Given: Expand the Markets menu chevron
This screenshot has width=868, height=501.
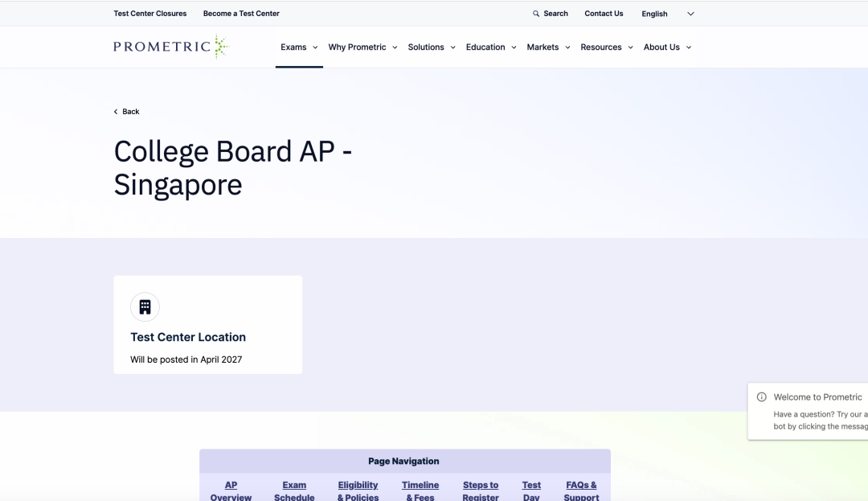Looking at the screenshot, I should pyautogui.click(x=567, y=47).
